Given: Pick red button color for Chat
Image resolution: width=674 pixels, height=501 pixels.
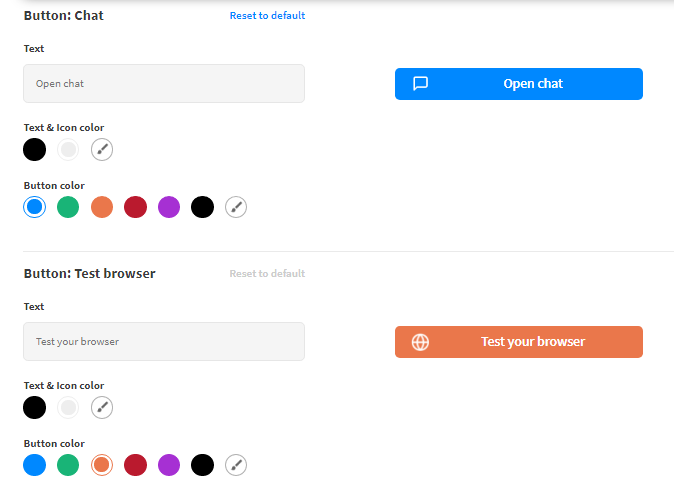Looking at the screenshot, I should coord(135,207).
